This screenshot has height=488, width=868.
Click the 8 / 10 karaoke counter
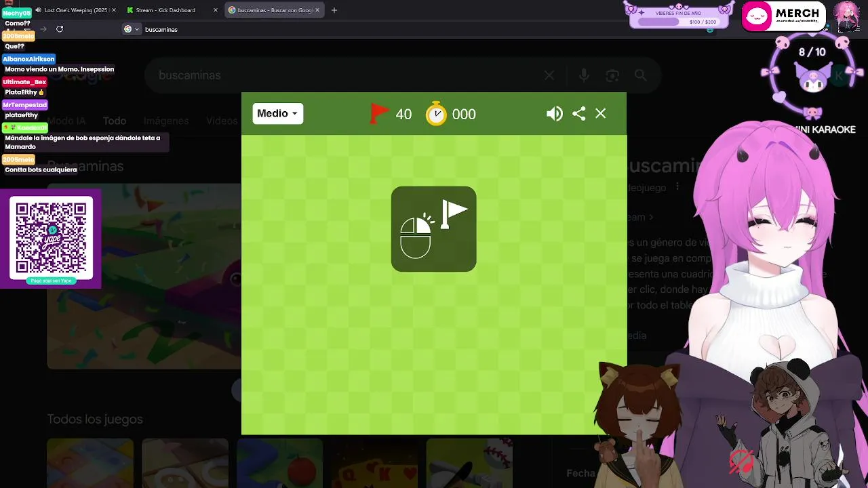pos(812,52)
